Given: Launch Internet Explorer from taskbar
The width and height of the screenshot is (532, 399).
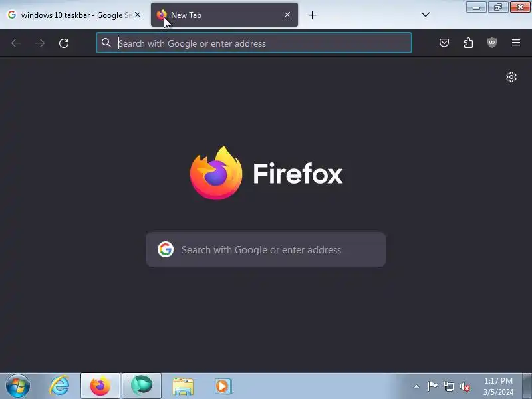Looking at the screenshot, I should [59, 386].
